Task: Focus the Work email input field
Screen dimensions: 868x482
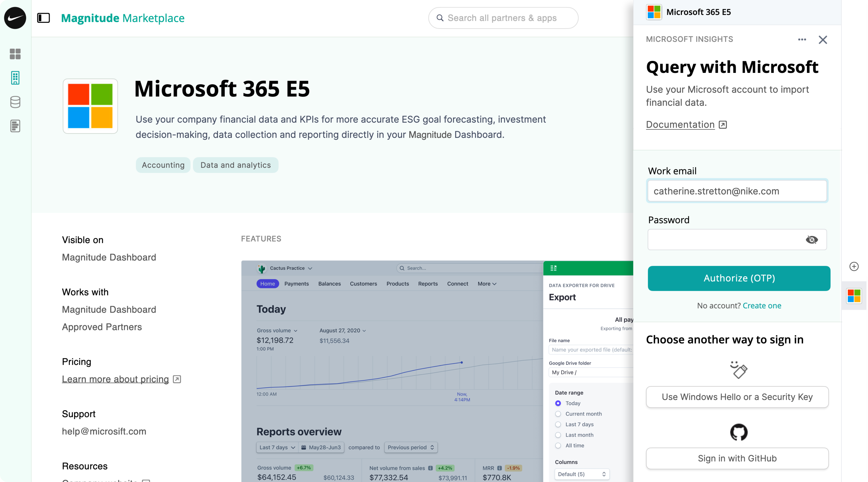Action: (737, 191)
